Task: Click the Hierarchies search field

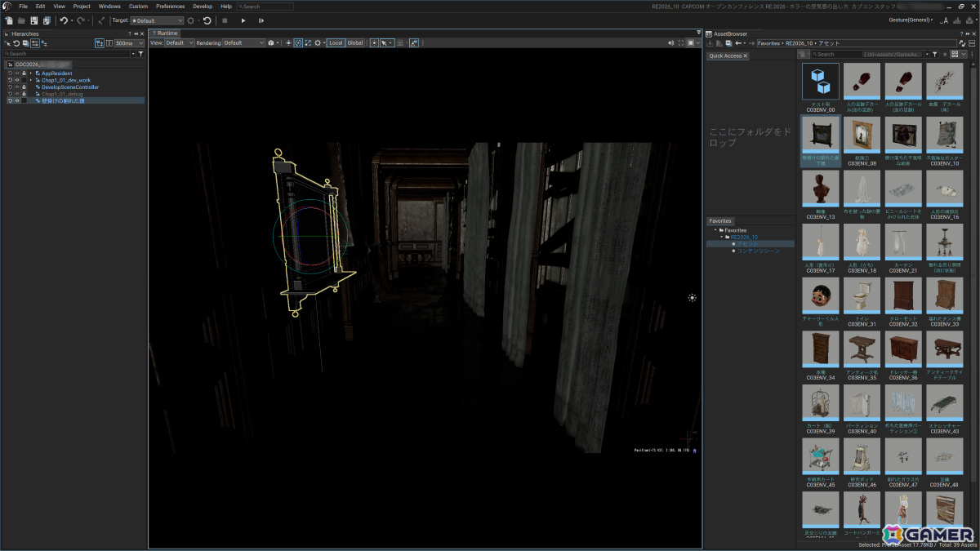Action: (67, 53)
